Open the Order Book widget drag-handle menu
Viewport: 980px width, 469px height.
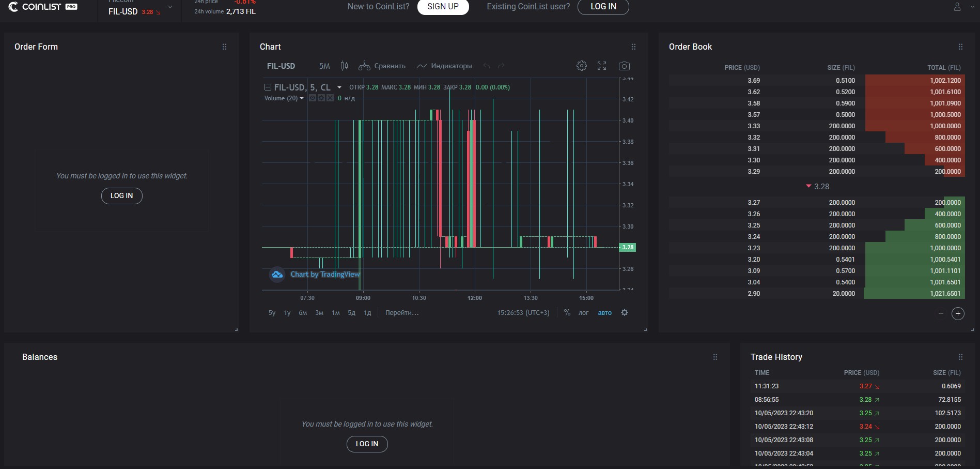pos(960,47)
